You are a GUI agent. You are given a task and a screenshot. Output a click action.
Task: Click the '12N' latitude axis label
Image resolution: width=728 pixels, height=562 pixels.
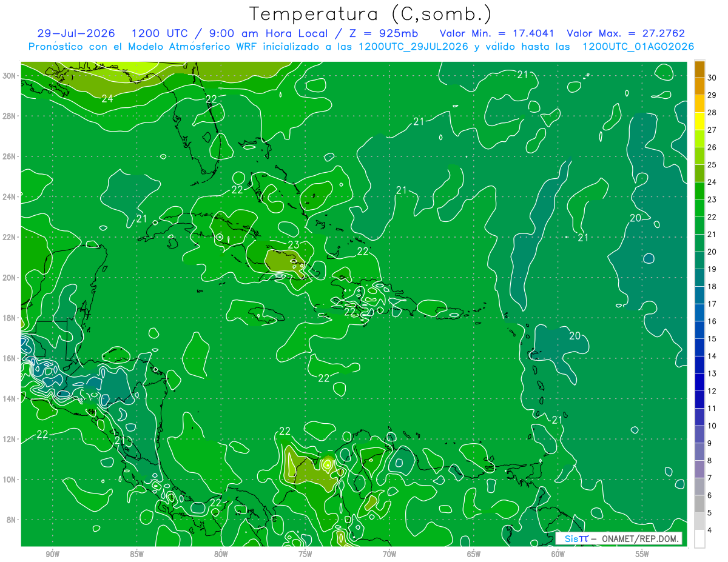10,439
